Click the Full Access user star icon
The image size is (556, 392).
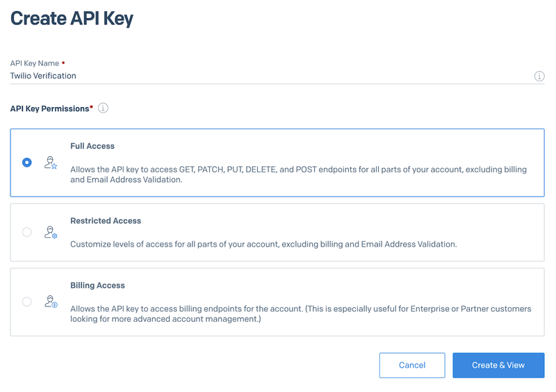click(x=51, y=163)
